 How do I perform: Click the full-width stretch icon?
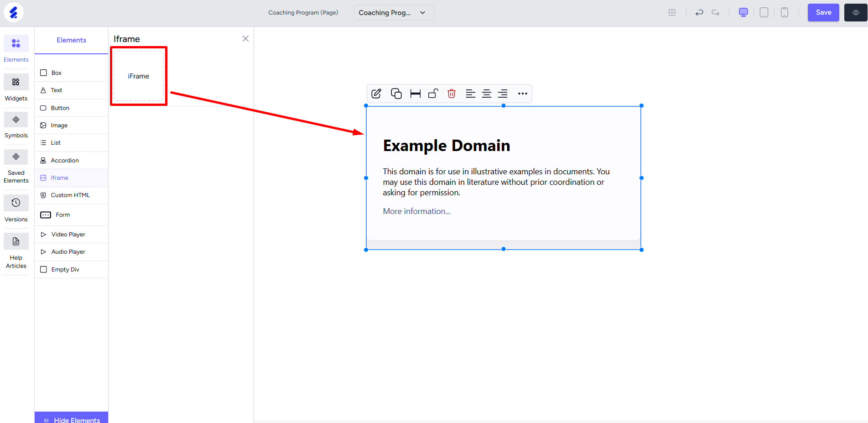415,94
